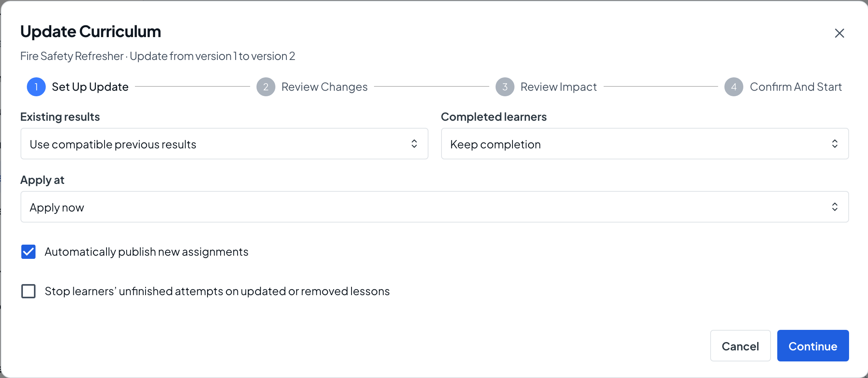Click the Cancel button

click(x=740, y=346)
